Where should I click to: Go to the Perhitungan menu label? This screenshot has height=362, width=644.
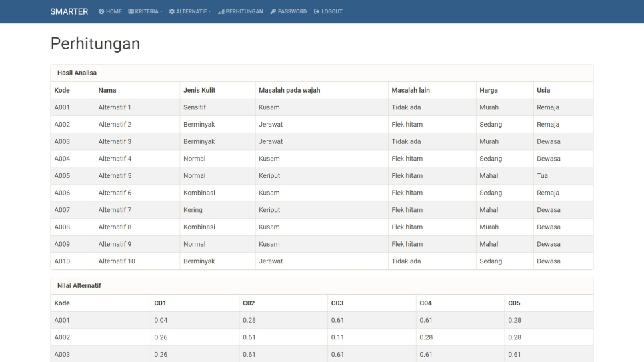coord(244,12)
